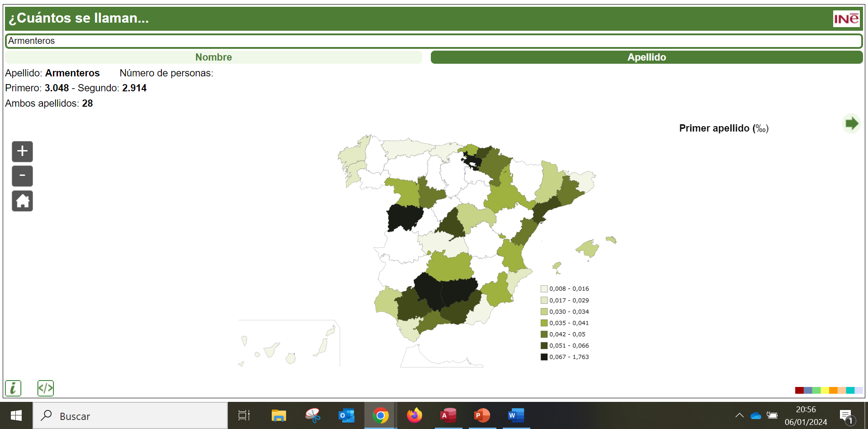
Task: Open the information icon at bottom left
Action: click(13, 388)
